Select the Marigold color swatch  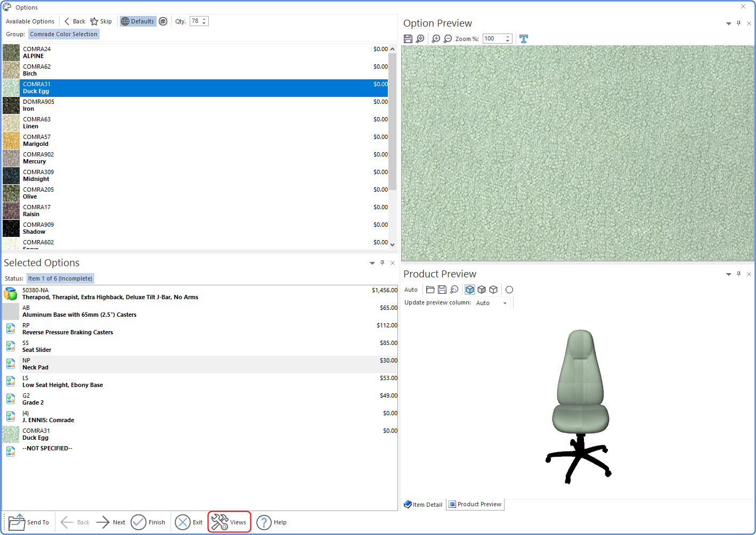click(x=11, y=141)
